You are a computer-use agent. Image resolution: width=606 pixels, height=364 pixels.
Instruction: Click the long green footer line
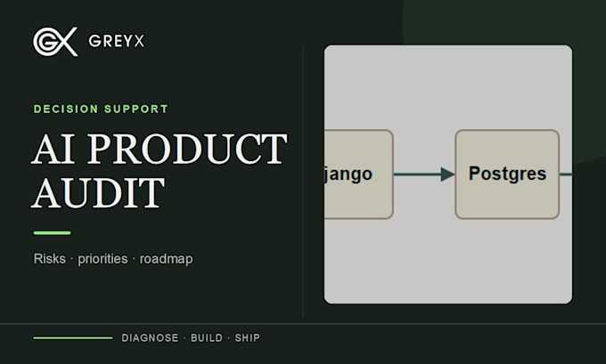coord(73,338)
